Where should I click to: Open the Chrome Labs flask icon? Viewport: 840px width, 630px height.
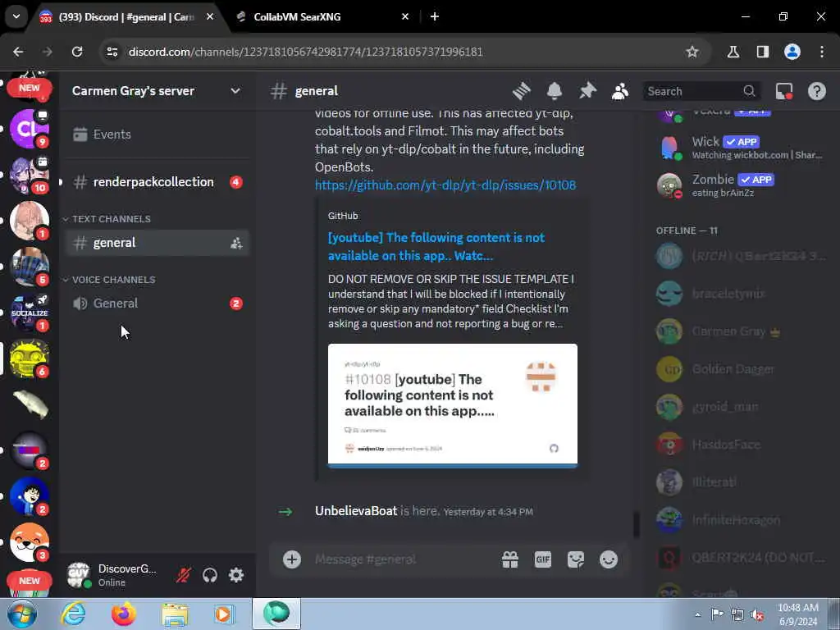pyautogui.click(x=733, y=52)
